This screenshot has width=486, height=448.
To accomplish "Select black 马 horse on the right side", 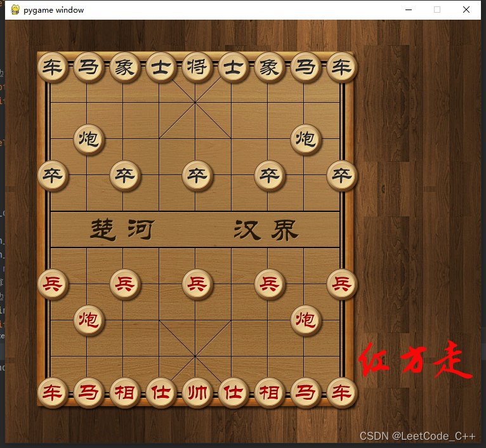I will (306, 67).
